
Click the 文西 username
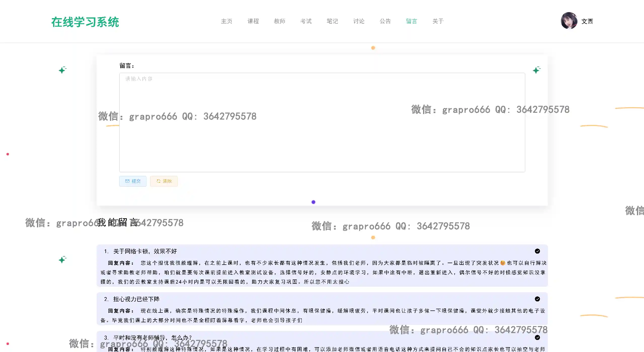click(x=587, y=21)
